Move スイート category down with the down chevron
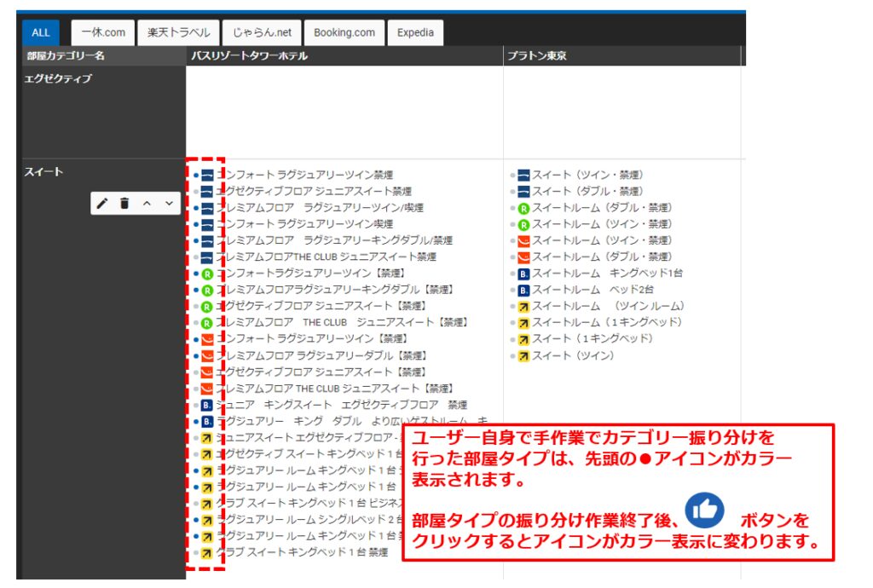Viewport: 873px width, 588px height. click(169, 203)
